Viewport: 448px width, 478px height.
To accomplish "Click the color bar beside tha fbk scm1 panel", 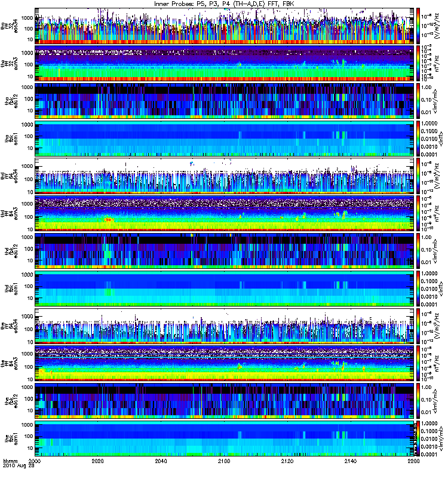I will pyautogui.click(x=419, y=139).
